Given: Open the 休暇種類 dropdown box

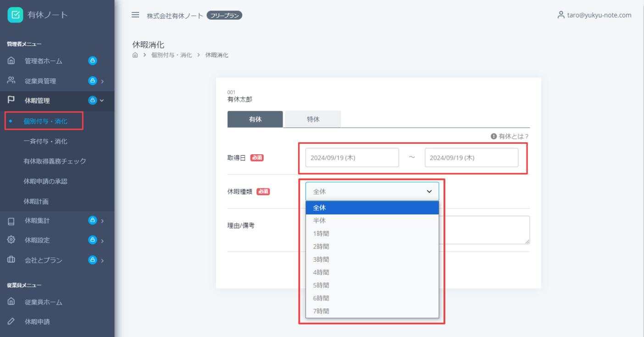Looking at the screenshot, I should click(372, 191).
